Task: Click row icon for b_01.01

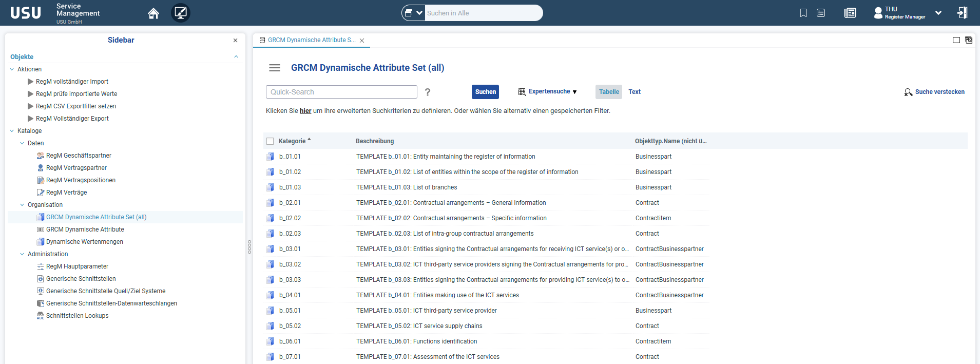Action: [x=270, y=157]
